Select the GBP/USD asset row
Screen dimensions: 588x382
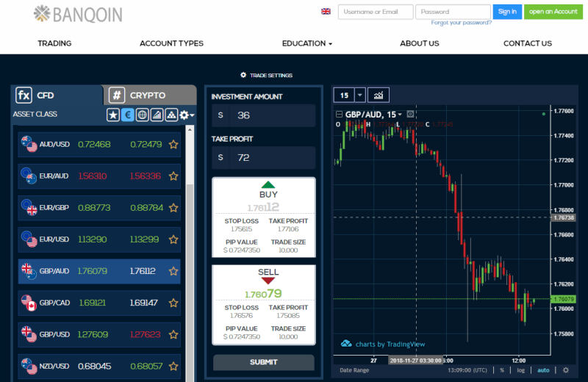pyautogui.click(x=99, y=334)
